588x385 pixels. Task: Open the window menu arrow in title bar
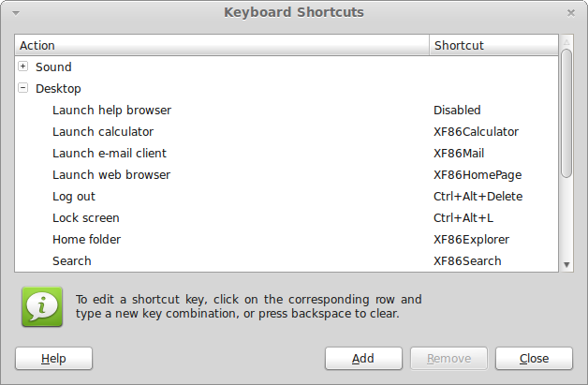tap(16, 13)
